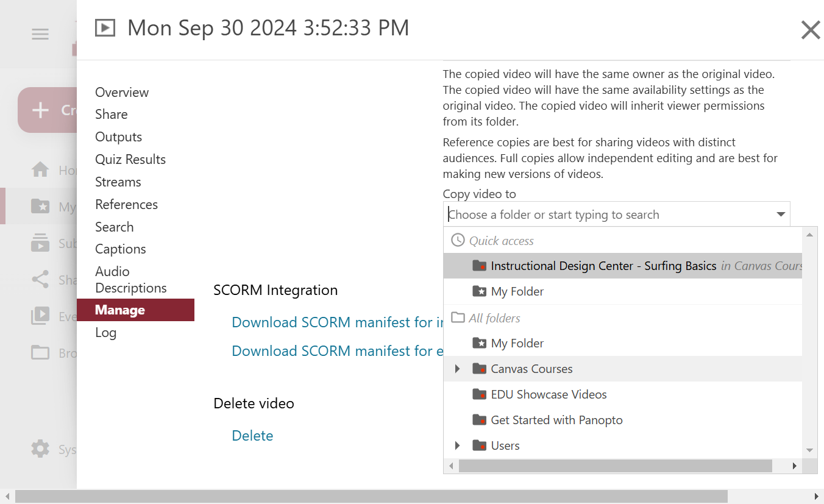Click folder icon of Instructional Design Center

coord(480,266)
